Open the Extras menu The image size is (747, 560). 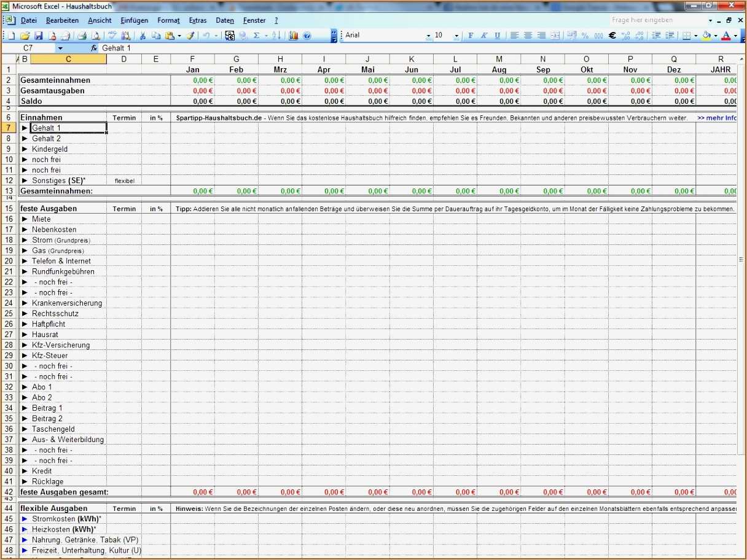[198, 20]
